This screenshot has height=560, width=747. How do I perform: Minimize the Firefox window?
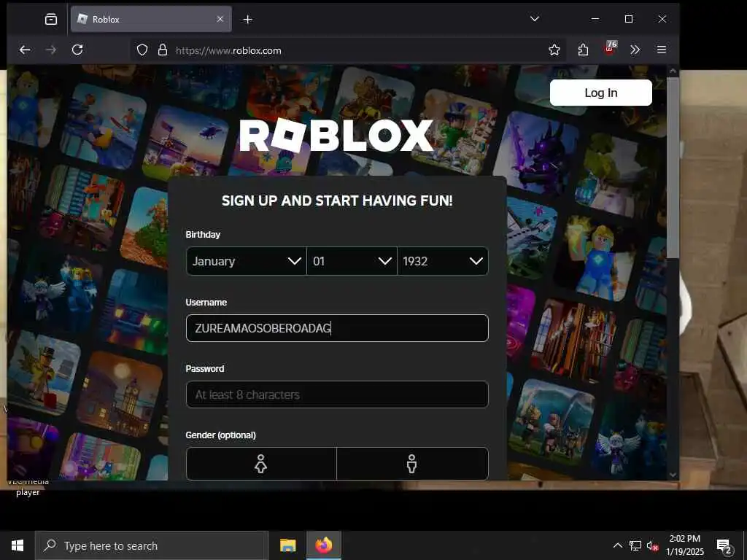coord(595,19)
